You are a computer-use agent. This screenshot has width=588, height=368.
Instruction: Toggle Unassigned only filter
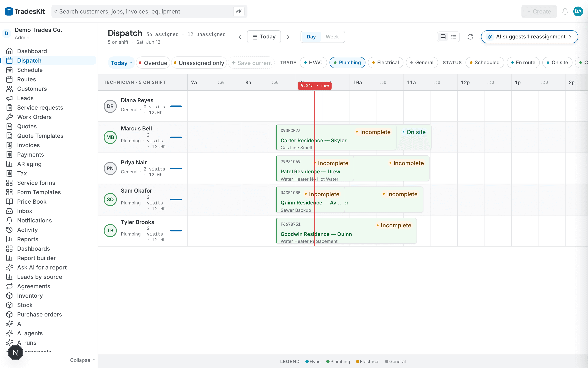coord(199,63)
